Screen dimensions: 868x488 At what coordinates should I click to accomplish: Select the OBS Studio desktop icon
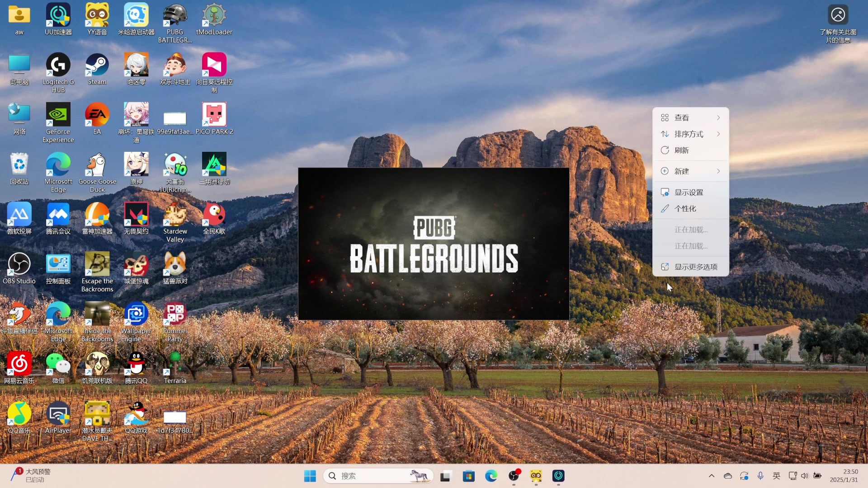click(19, 265)
